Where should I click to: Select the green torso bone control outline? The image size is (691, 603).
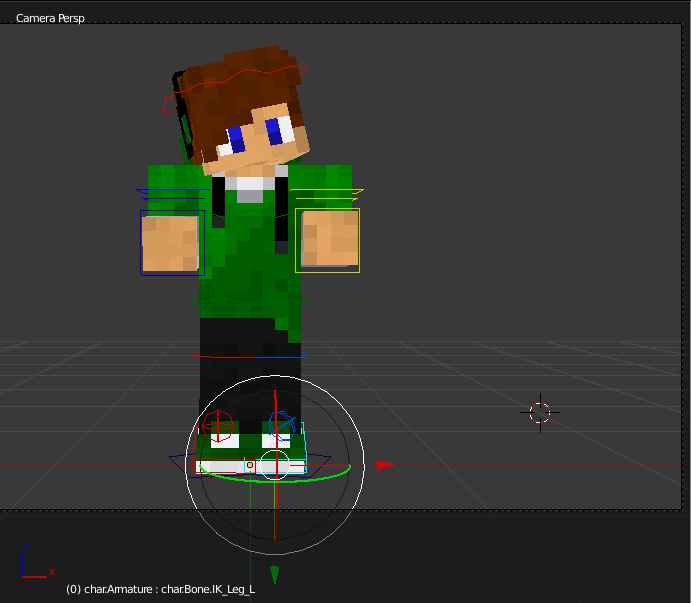[x=250, y=302]
